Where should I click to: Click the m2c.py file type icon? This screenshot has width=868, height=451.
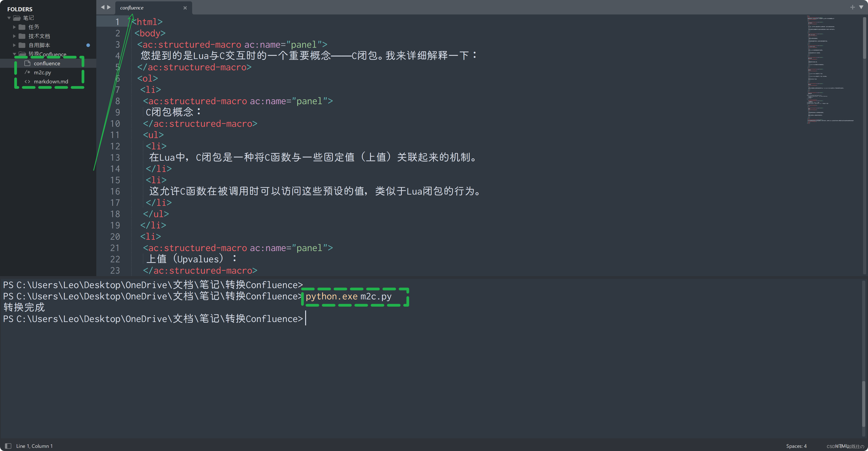27,72
